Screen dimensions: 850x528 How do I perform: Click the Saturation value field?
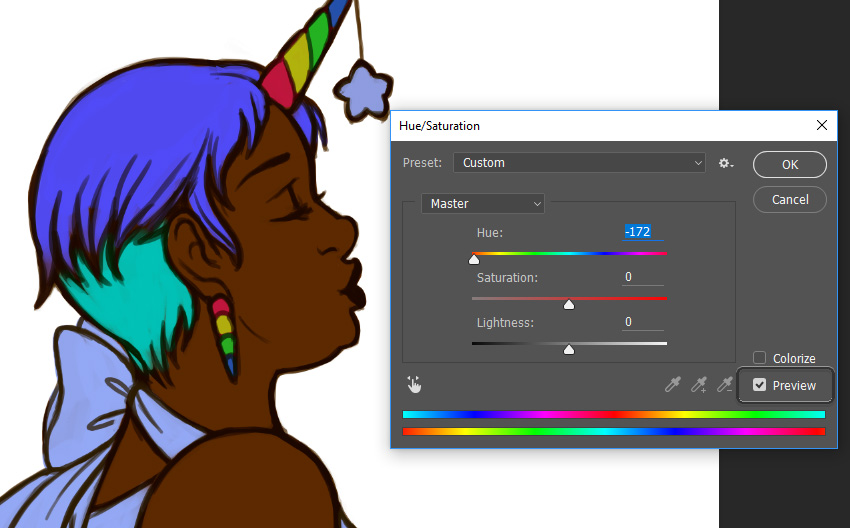(643, 277)
